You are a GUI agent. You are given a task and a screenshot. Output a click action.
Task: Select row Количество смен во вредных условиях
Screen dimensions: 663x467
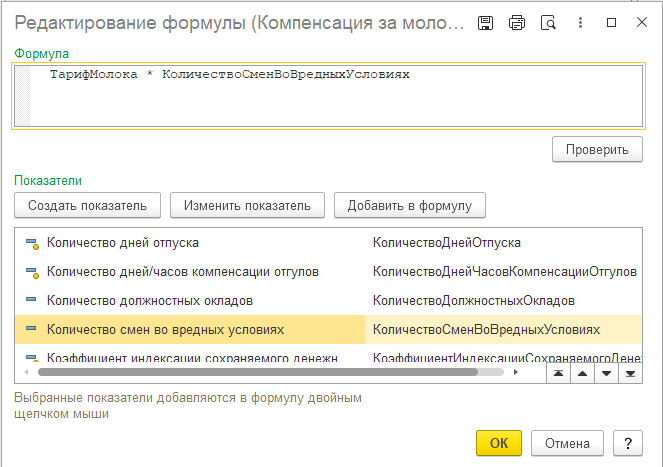tap(328, 330)
